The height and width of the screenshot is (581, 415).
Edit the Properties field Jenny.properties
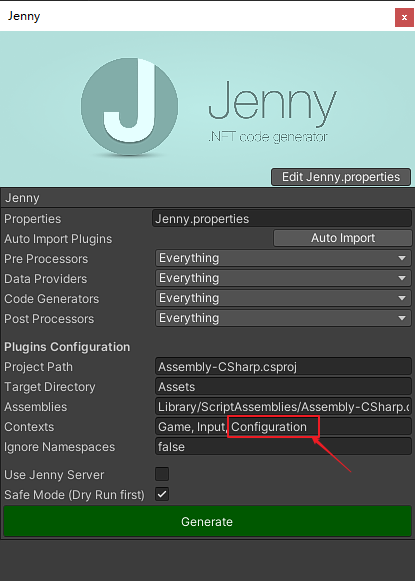pos(282,219)
